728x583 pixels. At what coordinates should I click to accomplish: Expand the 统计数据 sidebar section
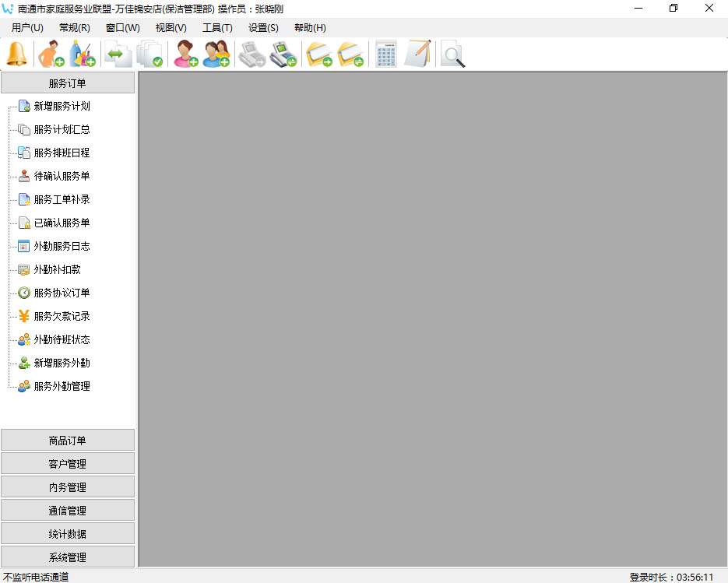click(x=68, y=534)
